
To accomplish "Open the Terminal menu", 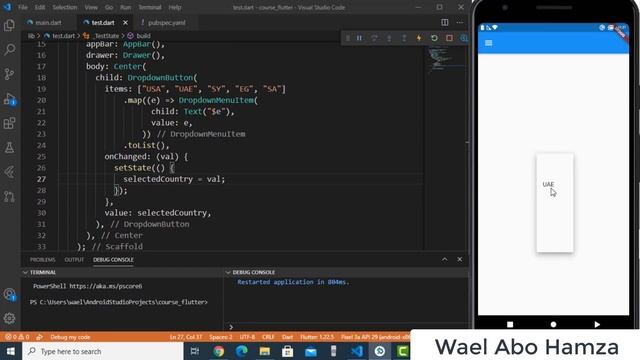I will coord(150,7).
